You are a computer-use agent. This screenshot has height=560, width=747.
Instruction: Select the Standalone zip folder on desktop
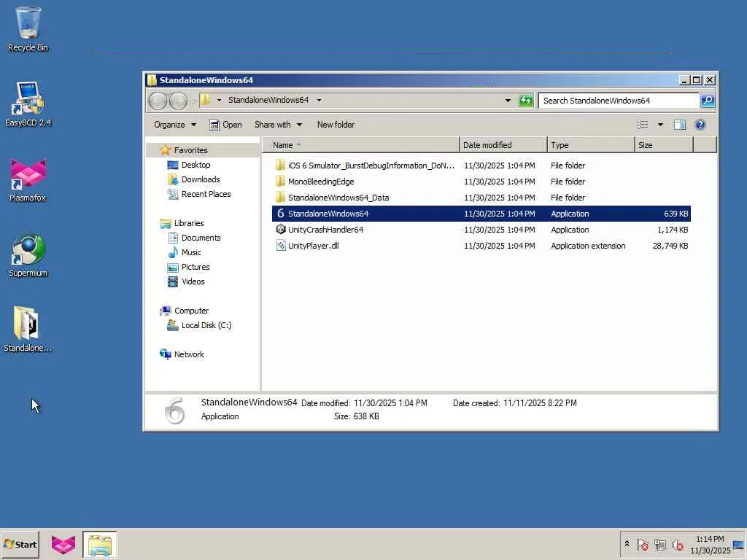pos(28,330)
